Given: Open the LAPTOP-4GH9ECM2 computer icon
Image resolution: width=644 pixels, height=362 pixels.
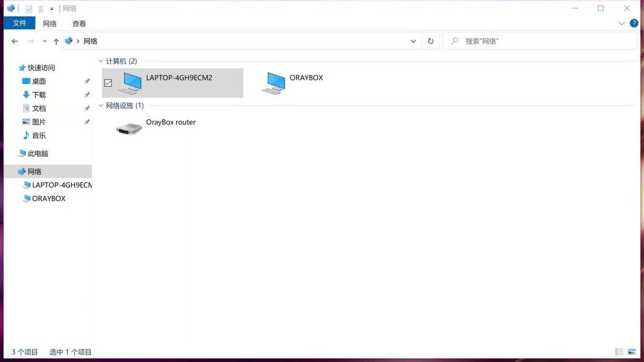Looking at the screenshot, I should (130, 83).
